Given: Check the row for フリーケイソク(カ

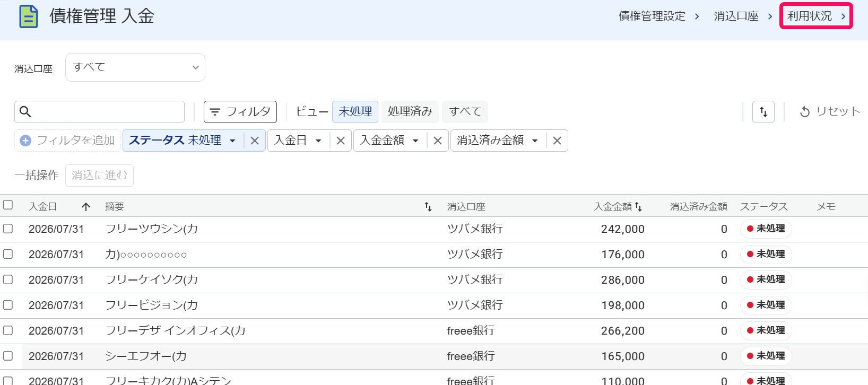Looking at the screenshot, I should coord(8,279).
